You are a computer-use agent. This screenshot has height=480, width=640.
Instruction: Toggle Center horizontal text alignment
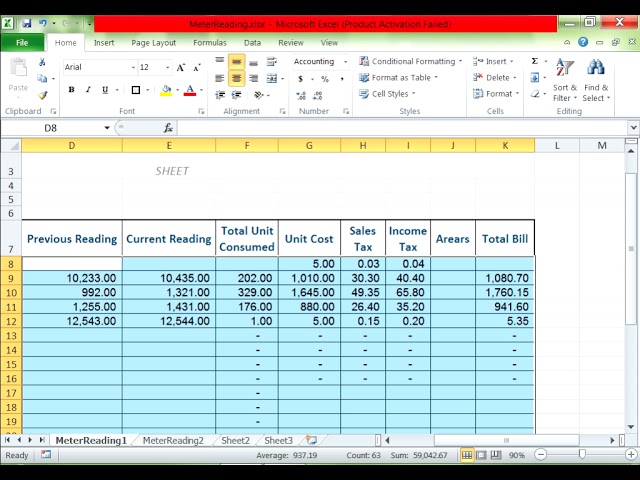coord(236,78)
